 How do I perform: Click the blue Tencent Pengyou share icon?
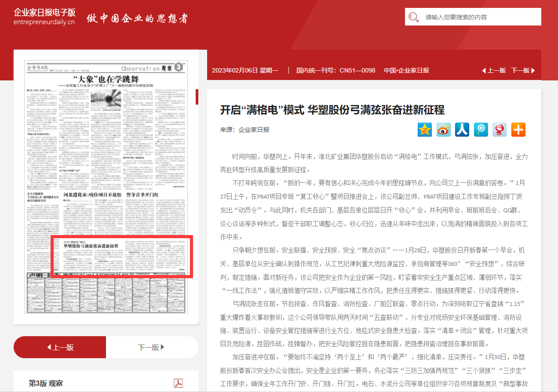click(481, 130)
